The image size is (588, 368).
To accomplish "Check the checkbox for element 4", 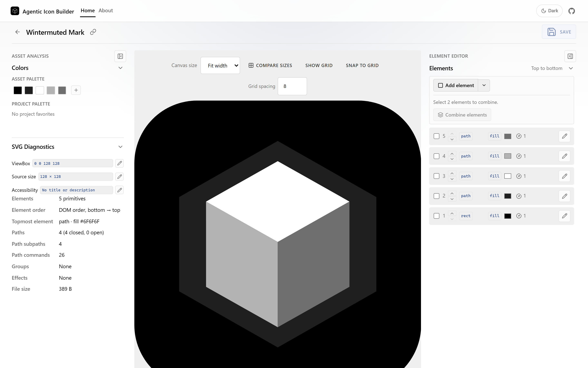I will [436, 156].
